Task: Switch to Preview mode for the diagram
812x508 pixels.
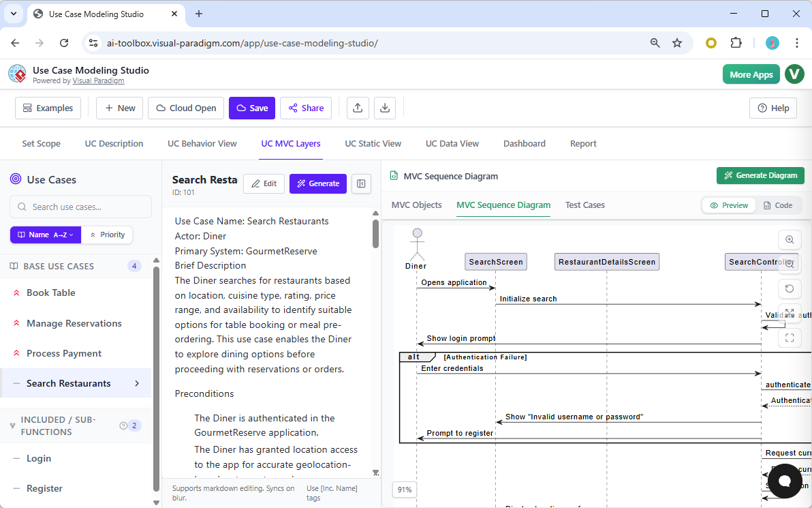Action: tap(728, 205)
